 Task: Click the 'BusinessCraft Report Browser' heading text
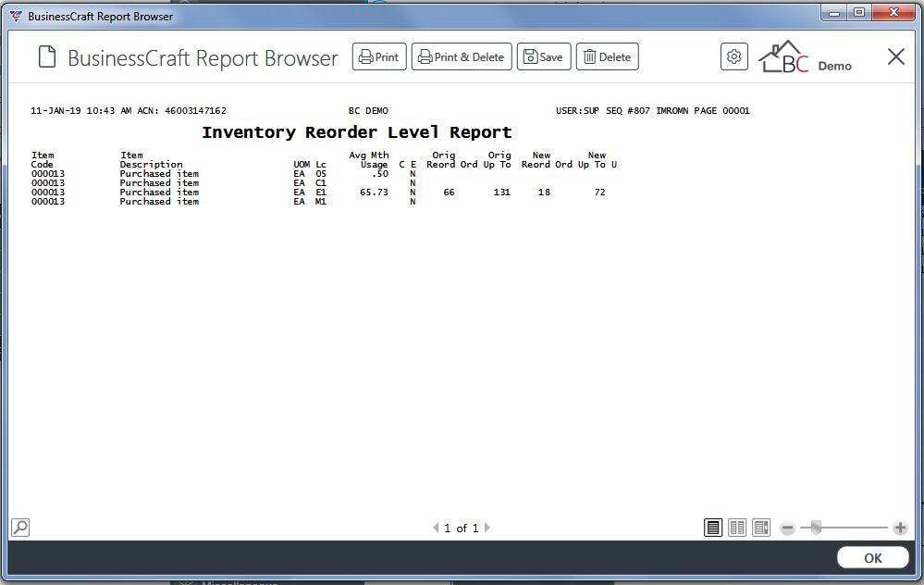tap(203, 57)
